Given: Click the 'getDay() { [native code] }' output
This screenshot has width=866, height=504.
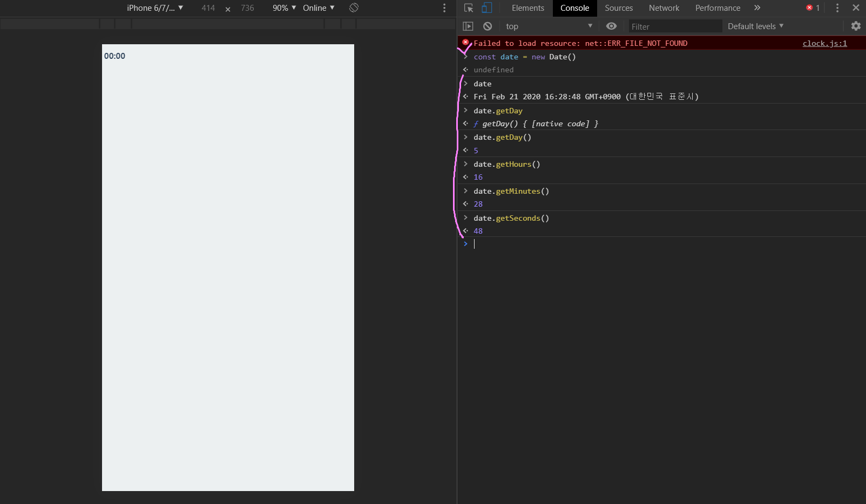Looking at the screenshot, I should [x=536, y=124].
